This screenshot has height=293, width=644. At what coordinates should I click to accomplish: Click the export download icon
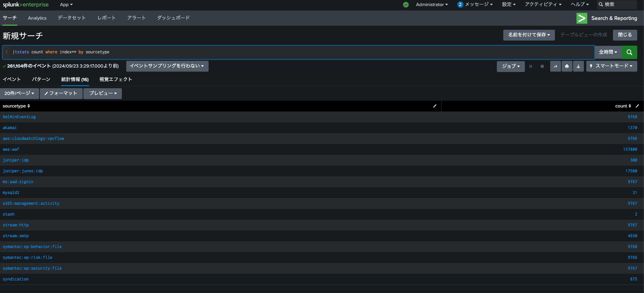click(x=578, y=66)
